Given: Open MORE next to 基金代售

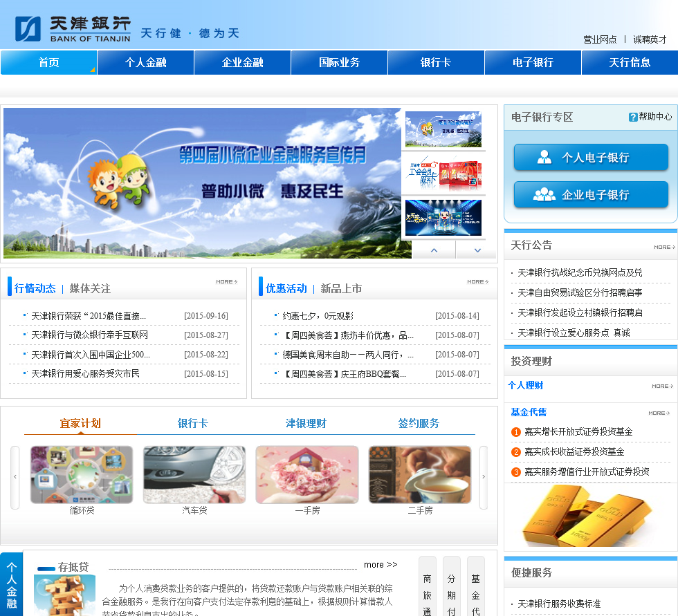Looking at the screenshot, I should coord(659,413).
